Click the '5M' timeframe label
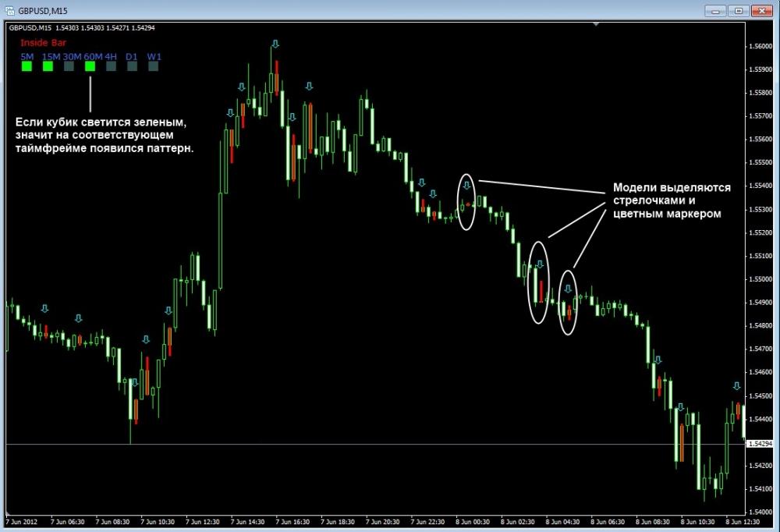This screenshot has width=780, height=532. click(27, 57)
